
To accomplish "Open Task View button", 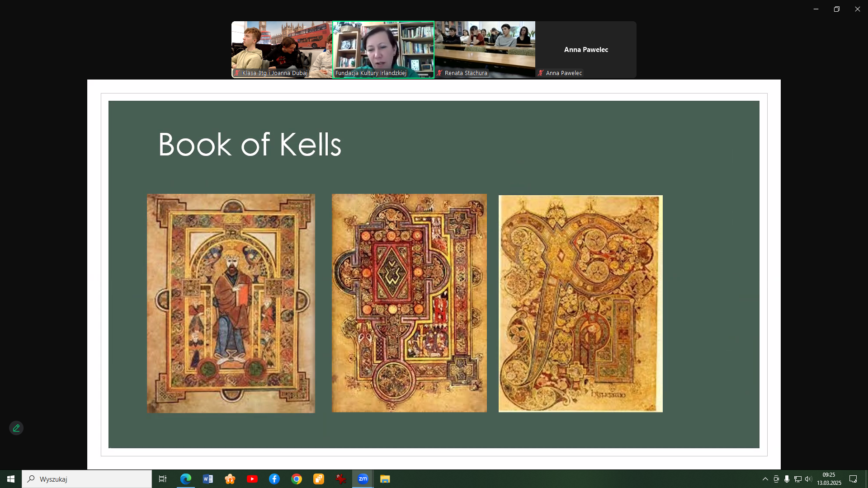I will (x=163, y=479).
